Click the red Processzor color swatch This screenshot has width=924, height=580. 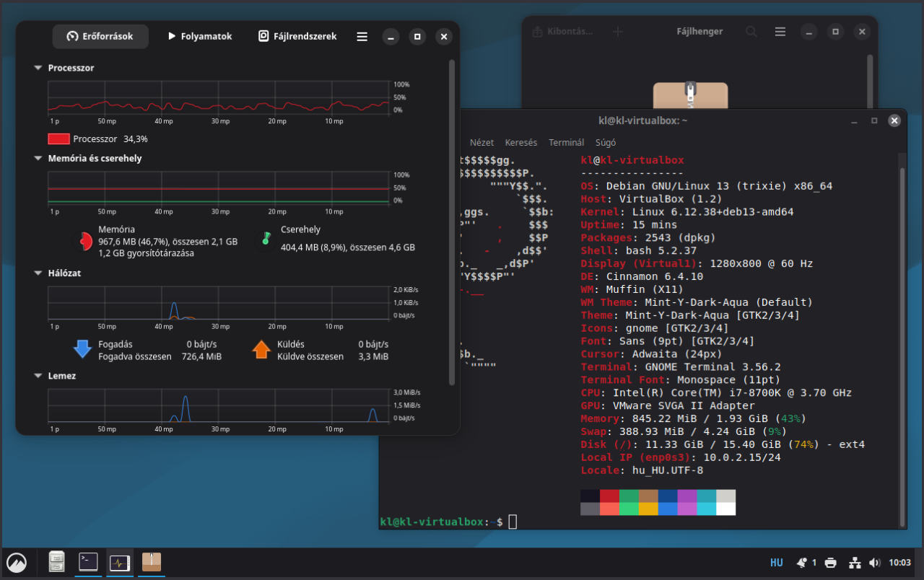point(58,139)
